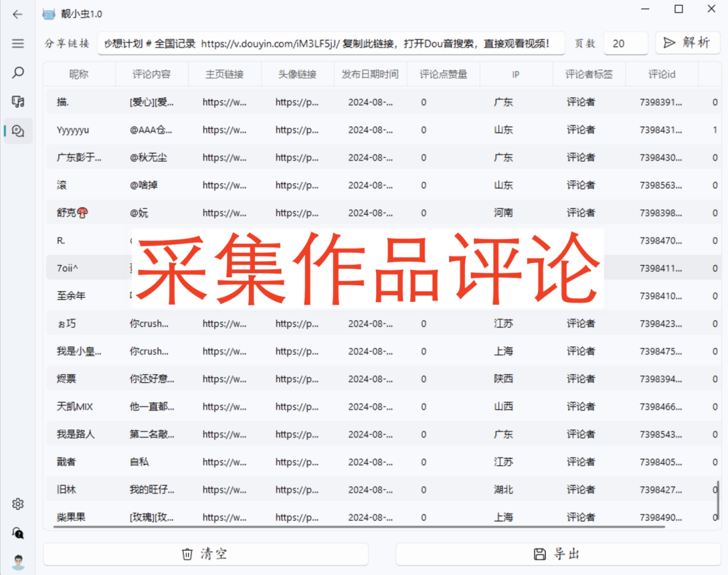Open the hamburger menu icon
Image resolution: width=728 pixels, height=575 pixels.
coord(18,44)
